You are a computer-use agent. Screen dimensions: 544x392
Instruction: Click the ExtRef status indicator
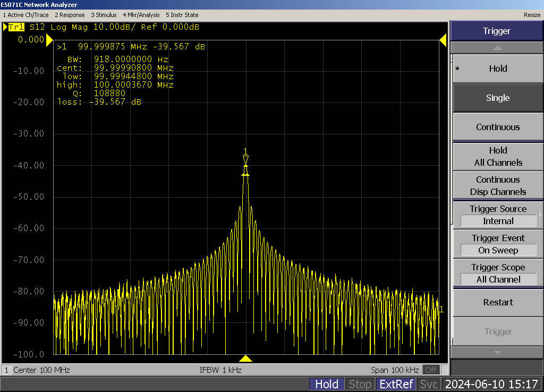click(396, 384)
